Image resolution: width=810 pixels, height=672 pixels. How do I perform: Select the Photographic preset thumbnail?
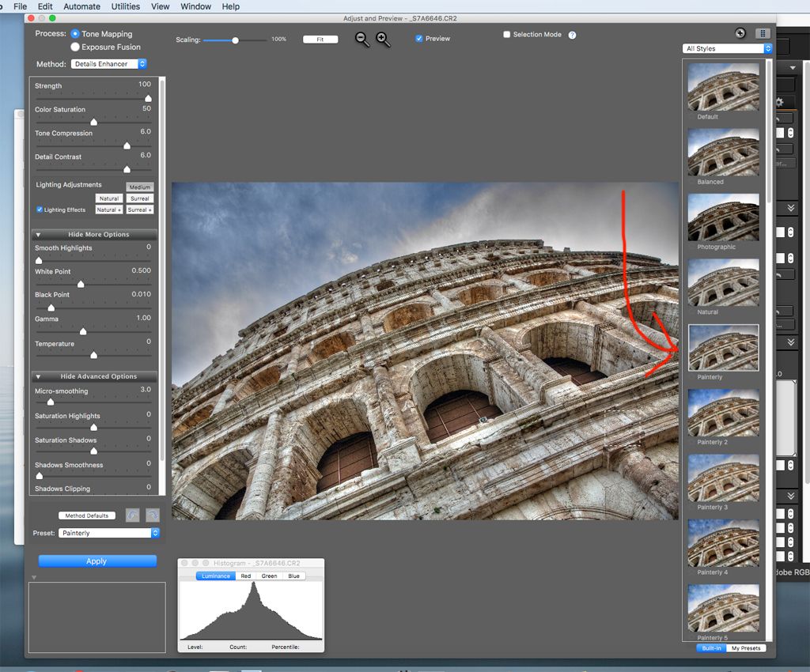point(723,217)
